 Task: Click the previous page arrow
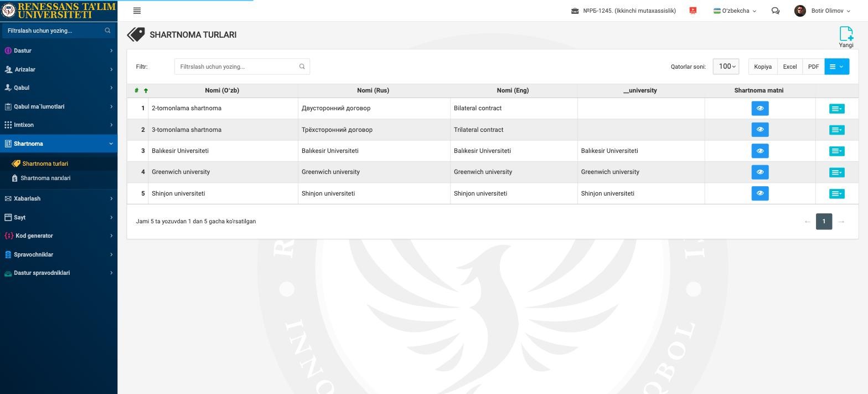coord(808,222)
